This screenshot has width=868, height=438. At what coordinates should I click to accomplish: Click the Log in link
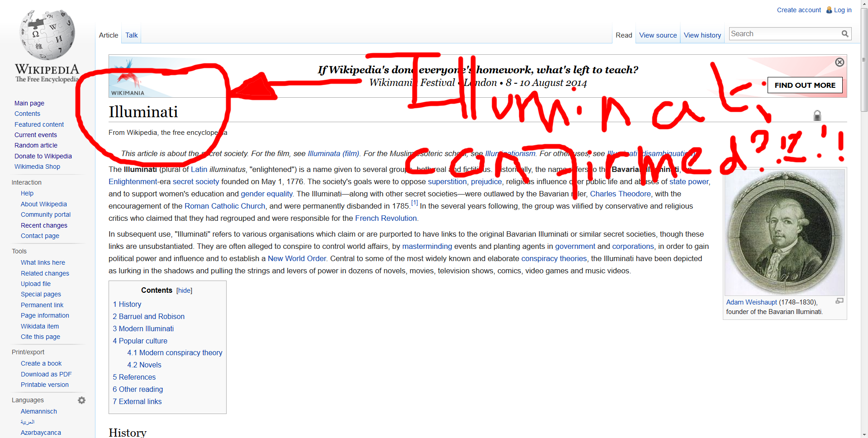pyautogui.click(x=843, y=10)
